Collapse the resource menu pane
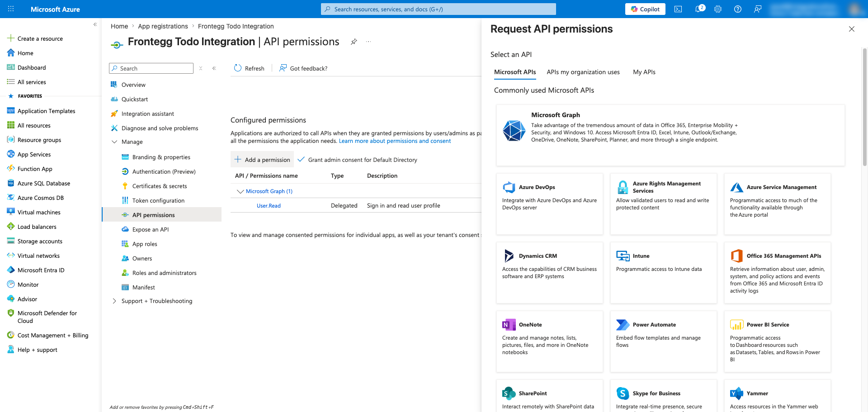Viewport: 868px width, 412px height. (x=214, y=68)
